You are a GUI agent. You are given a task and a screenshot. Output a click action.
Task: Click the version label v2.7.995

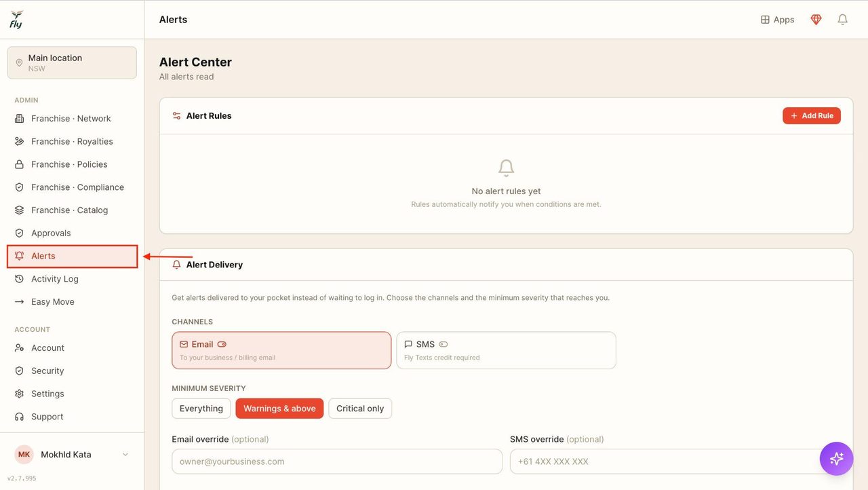22,478
